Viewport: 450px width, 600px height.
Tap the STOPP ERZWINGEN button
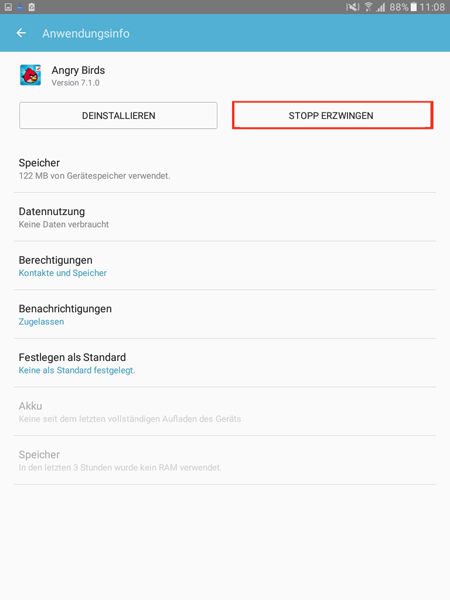(333, 116)
